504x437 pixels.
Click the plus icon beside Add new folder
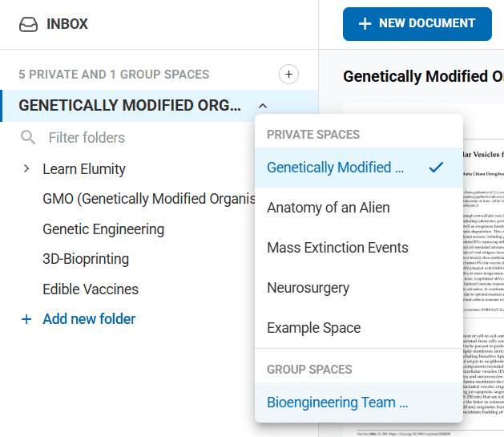26,319
